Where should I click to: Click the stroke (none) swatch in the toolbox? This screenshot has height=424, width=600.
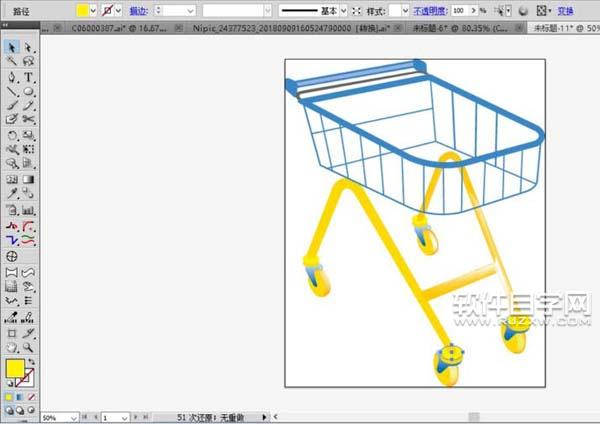(28, 380)
